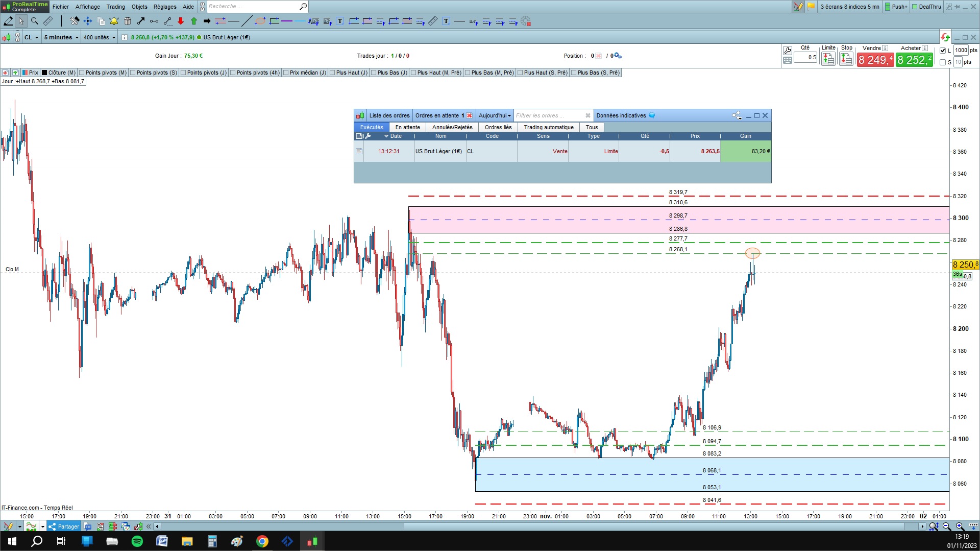980x551 pixels.
Task: Open the Aujourd'hui period dropdown
Action: (495, 115)
